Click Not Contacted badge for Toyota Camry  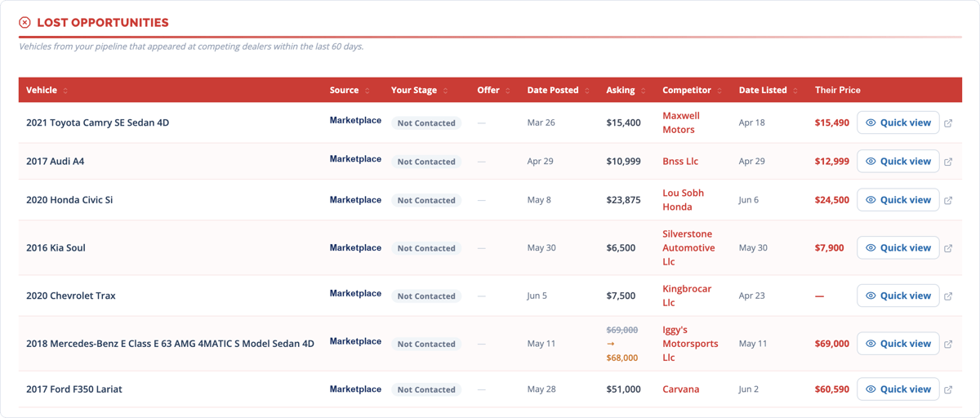coord(426,123)
